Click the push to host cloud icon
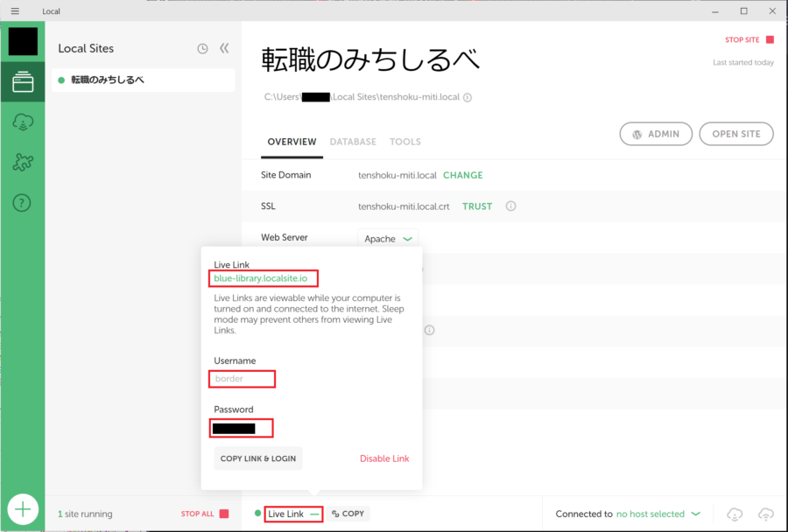Viewport: 788px width, 532px height. click(766, 514)
